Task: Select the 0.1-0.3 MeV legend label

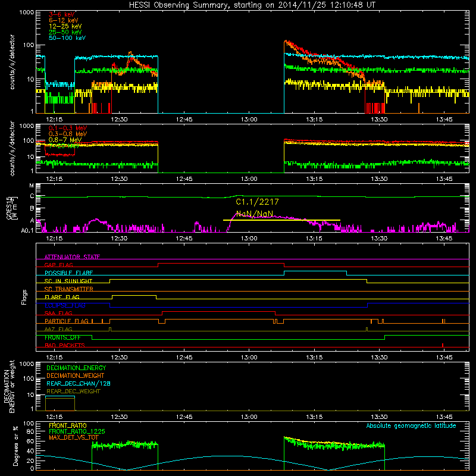Action: (x=68, y=128)
